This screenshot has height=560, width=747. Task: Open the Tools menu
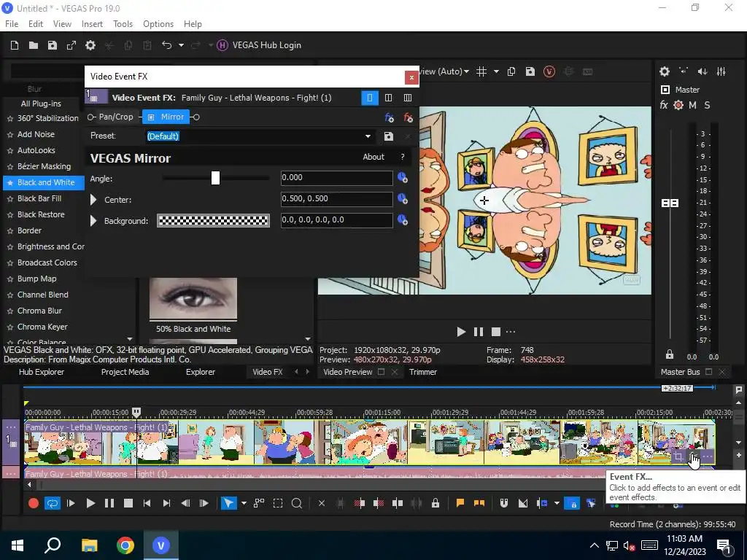[123, 24]
